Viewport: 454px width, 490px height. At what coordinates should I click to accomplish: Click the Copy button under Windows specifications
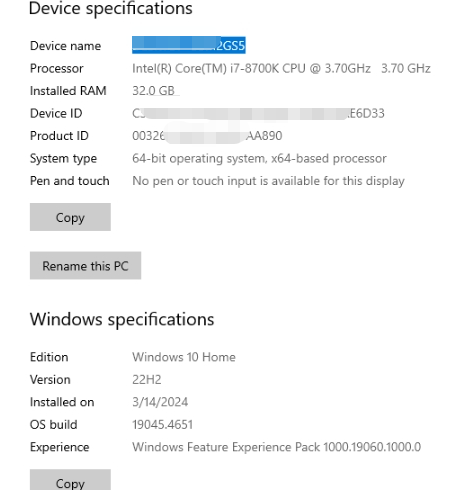click(x=70, y=480)
